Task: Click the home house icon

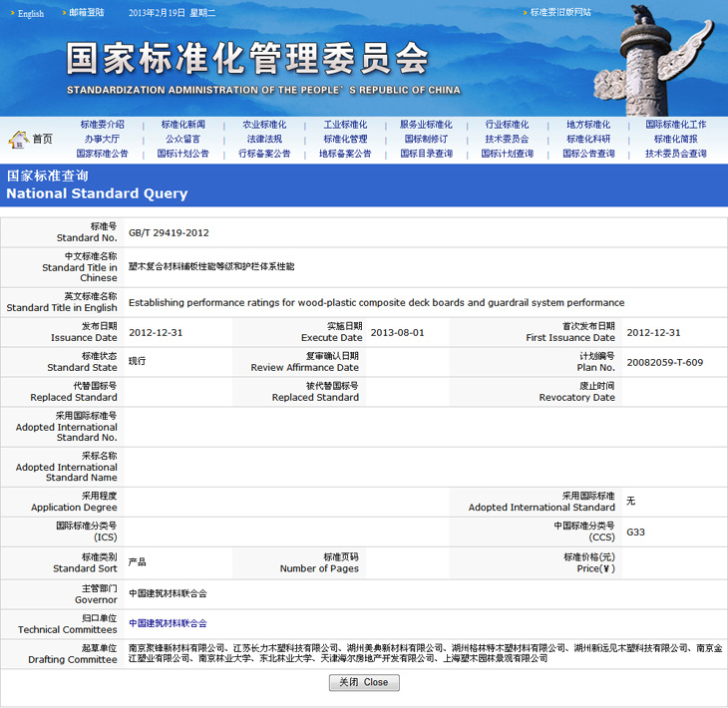Action: tap(18, 139)
